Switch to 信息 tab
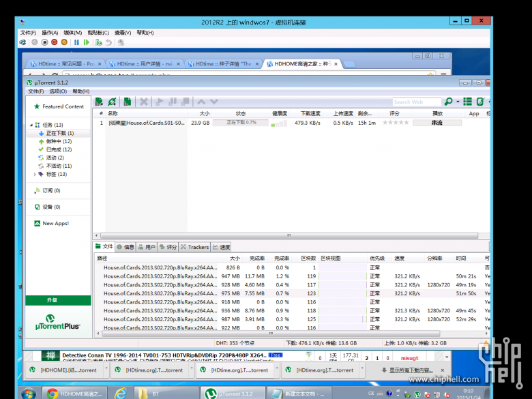 pyautogui.click(x=125, y=247)
